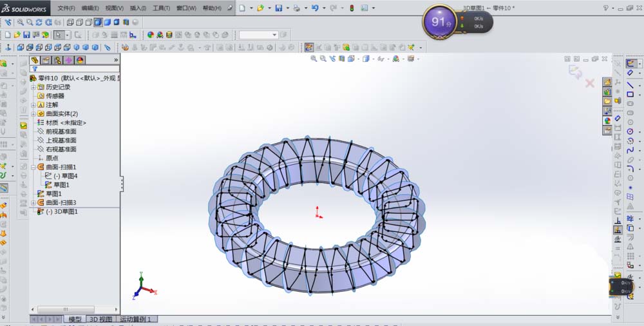Click the Select cursor tool
The height and width of the screenshot is (326, 644).
point(59,35)
